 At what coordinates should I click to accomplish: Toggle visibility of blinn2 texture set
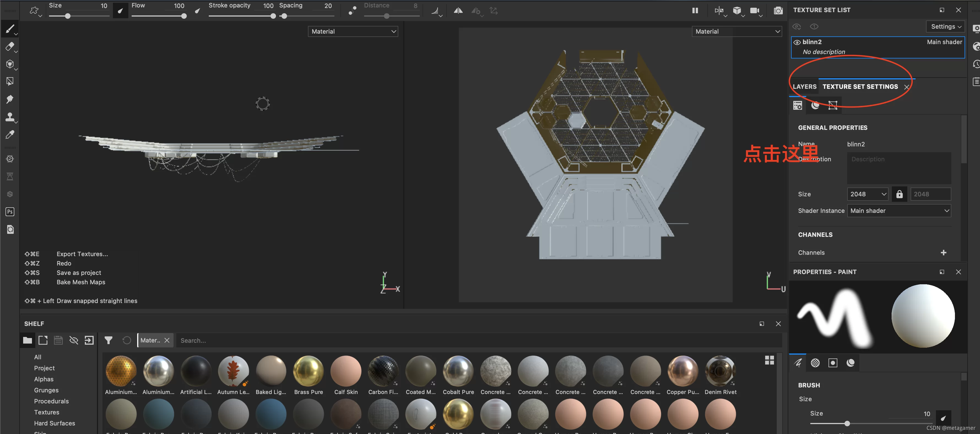tap(797, 42)
